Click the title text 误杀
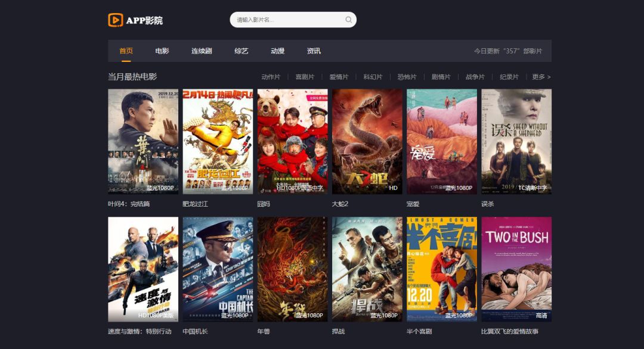 coord(488,204)
